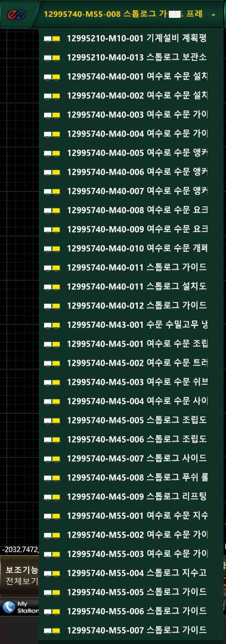Open 12995740-M45-003 여수로 수문 쉬브

point(131,383)
